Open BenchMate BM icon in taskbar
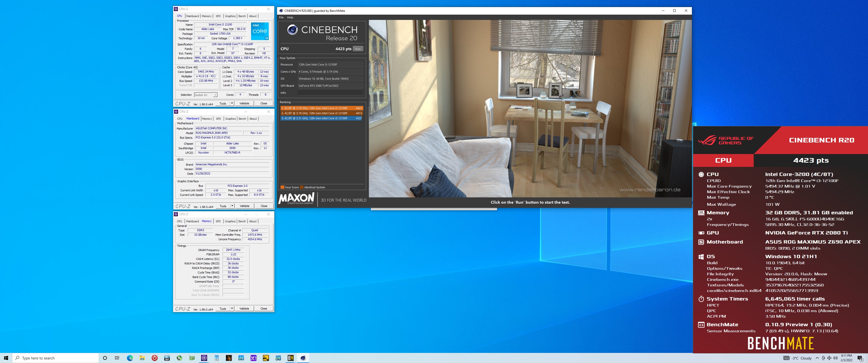The width and height of the screenshot is (868, 363). (x=290, y=358)
